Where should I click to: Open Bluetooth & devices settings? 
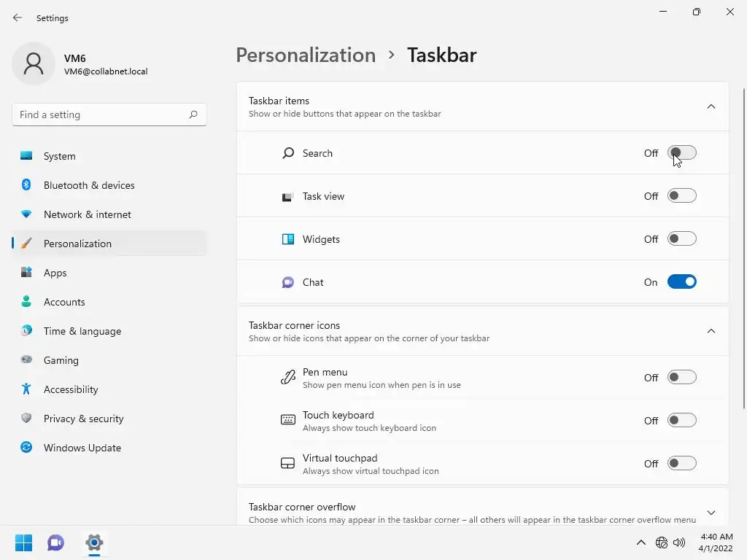(x=89, y=185)
